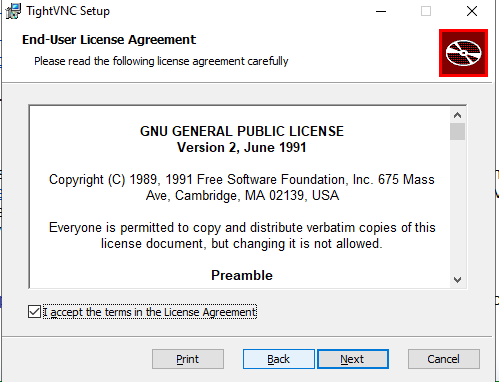Cancel the TightVNC installation
Screen dimensions: 499x382
tap(444, 359)
